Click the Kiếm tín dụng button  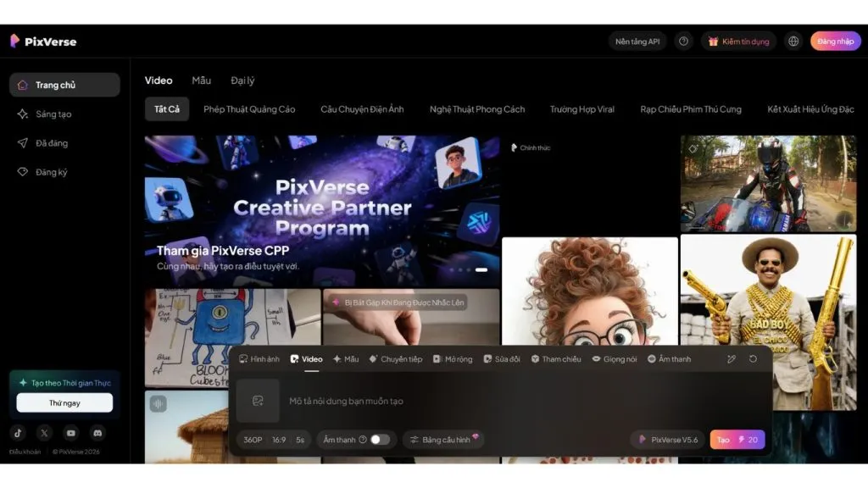739,42
